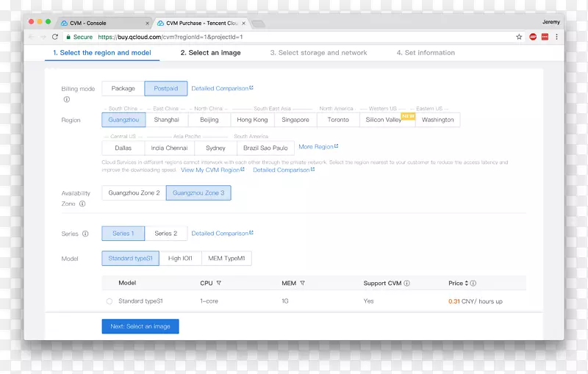The height and width of the screenshot is (374, 588).
Task: Click the Price column info icon
Action: pos(474,283)
